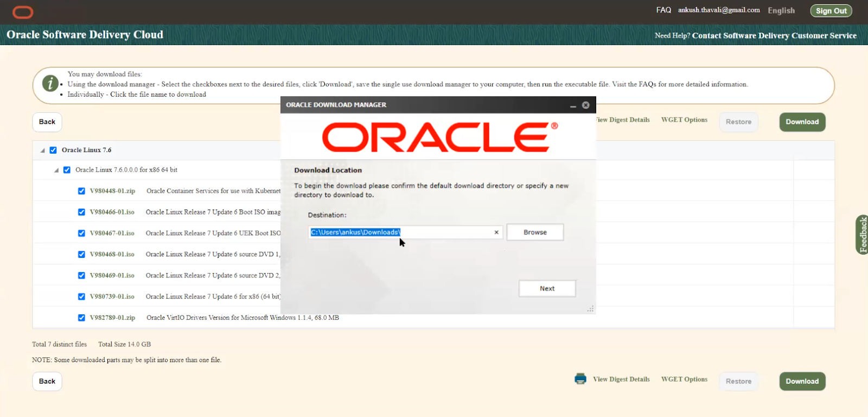The image size is (868, 417).
Task: Click Oracle Container Services description text
Action: pyautogui.click(x=213, y=191)
